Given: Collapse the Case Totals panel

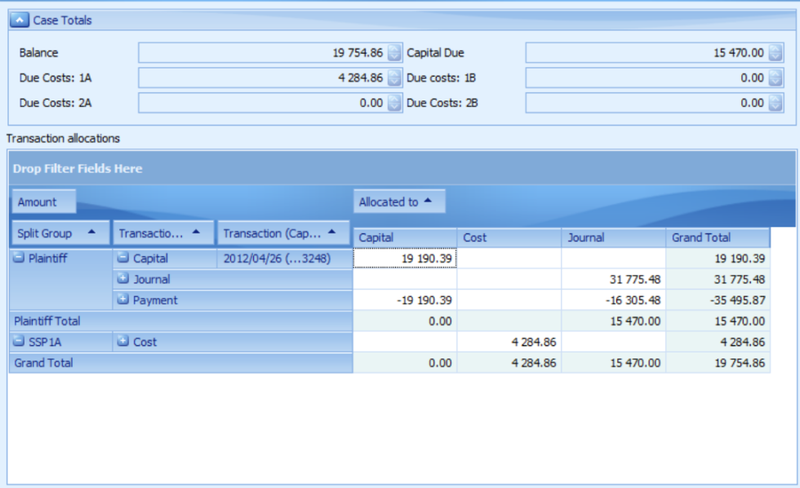Looking at the screenshot, I should [x=19, y=20].
